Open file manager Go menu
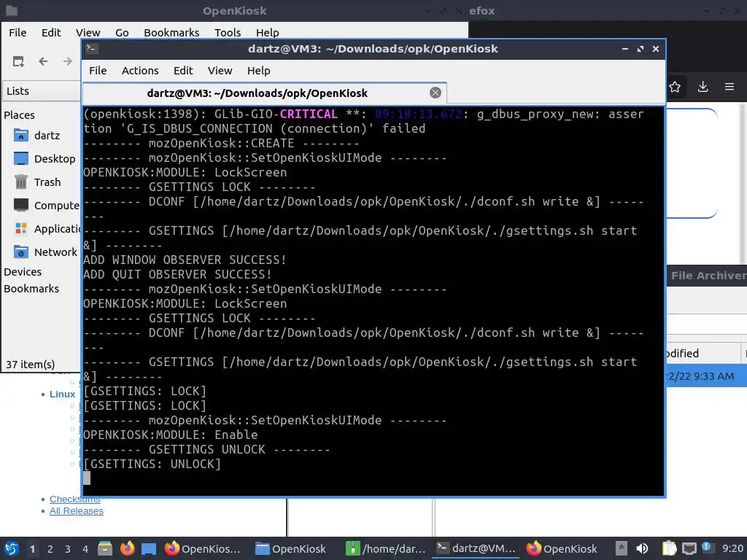Image resolution: width=747 pixels, height=560 pixels. coord(122,32)
